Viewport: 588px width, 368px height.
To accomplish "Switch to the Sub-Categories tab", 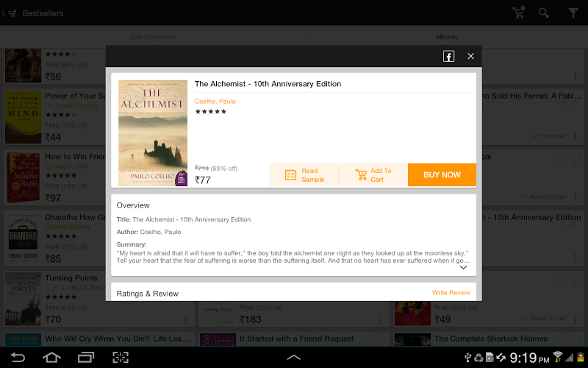I will pos(153,37).
